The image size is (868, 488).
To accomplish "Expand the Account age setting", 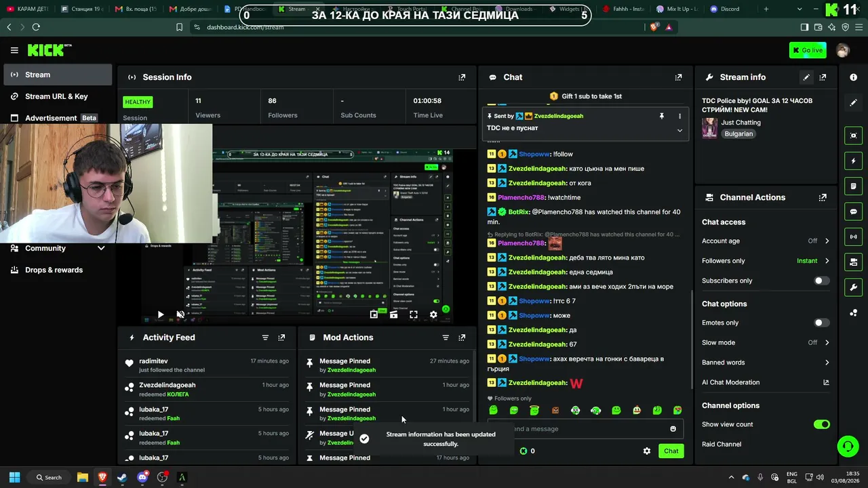I will tap(766, 241).
